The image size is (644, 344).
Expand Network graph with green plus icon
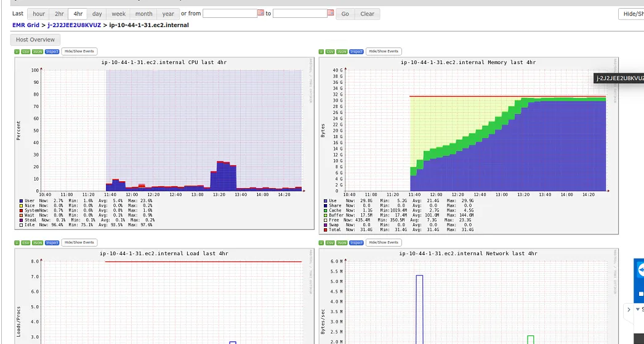pyautogui.click(x=321, y=243)
